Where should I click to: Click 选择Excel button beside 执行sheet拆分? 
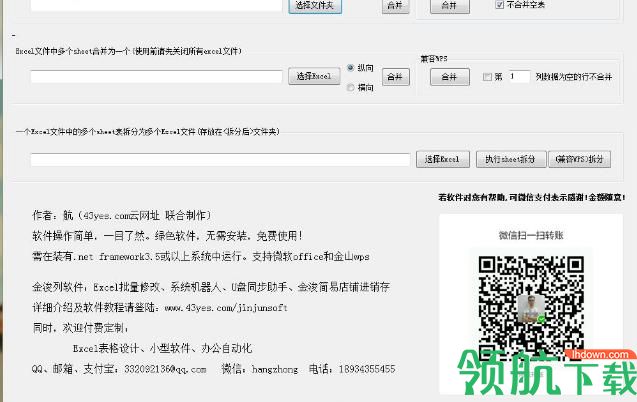tap(443, 159)
